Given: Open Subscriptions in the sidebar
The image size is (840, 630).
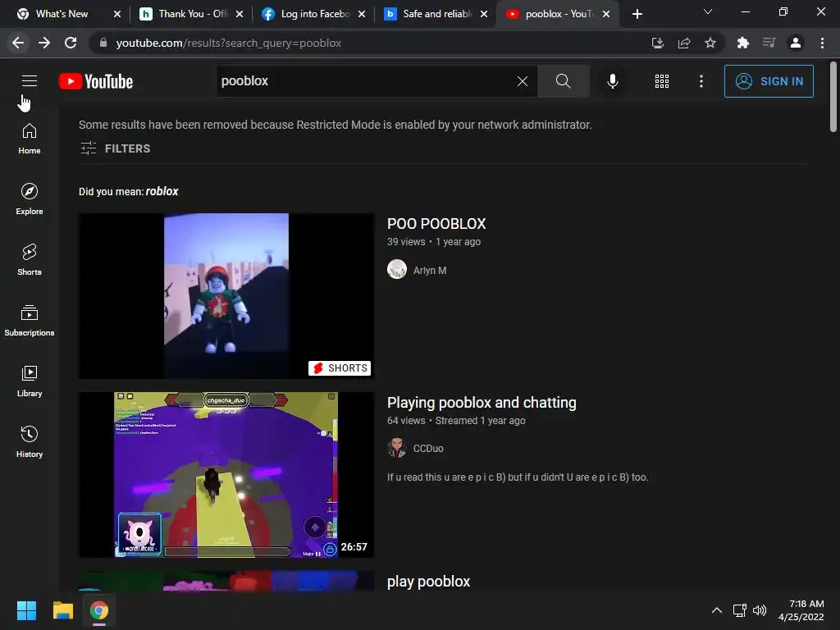Looking at the screenshot, I should [x=30, y=321].
